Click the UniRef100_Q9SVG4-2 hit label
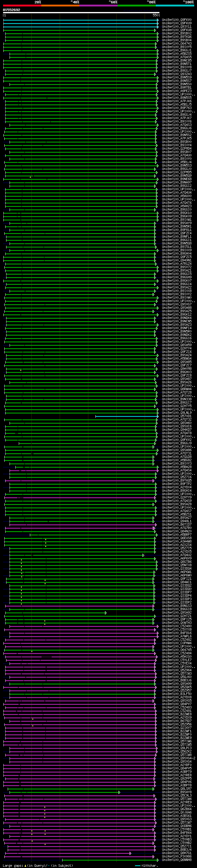This screenshot has height=868, width=197. pos(179,758)
